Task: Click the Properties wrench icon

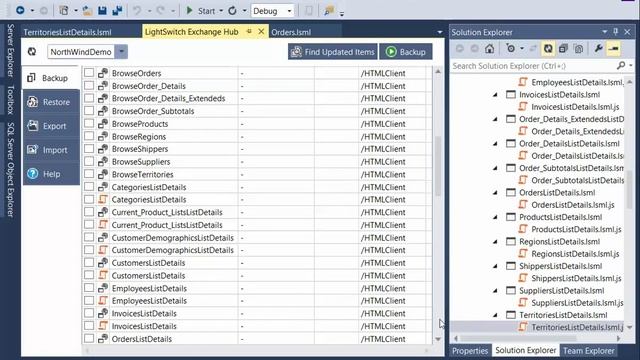Action: tap(598, 49)
